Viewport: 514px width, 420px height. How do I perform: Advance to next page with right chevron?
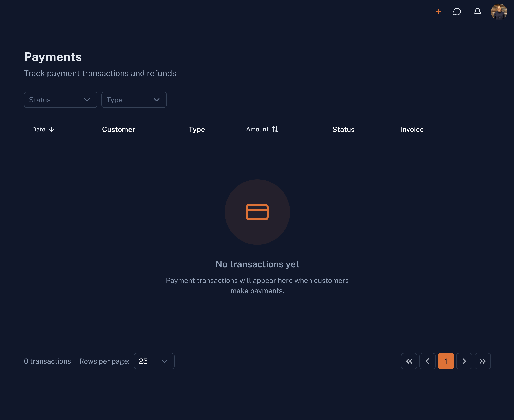point(464,361)
